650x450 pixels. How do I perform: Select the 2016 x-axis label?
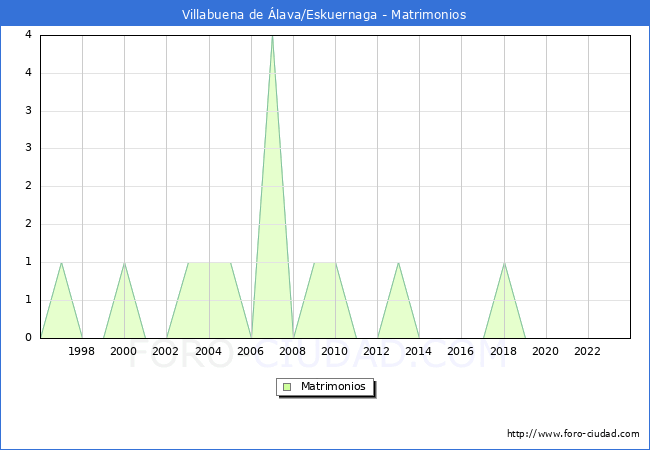(x=461, y=351)
